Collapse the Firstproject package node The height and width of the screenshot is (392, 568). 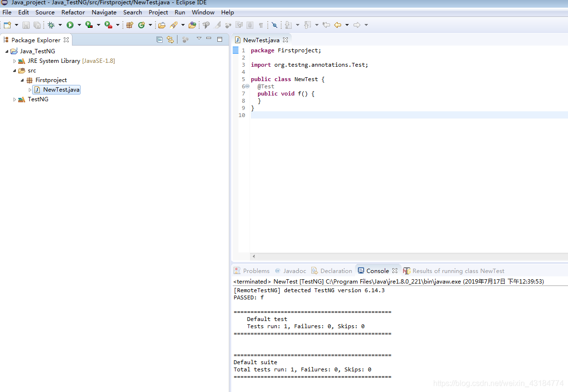[x=22, y=80]
